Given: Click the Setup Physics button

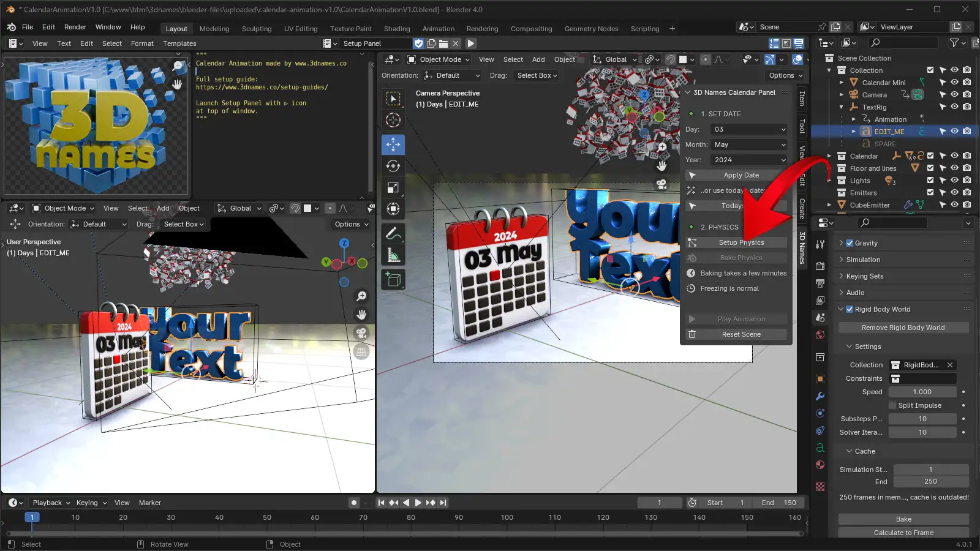Looking at the screenshot, I should pyautogui.click(x=736, y=242).
